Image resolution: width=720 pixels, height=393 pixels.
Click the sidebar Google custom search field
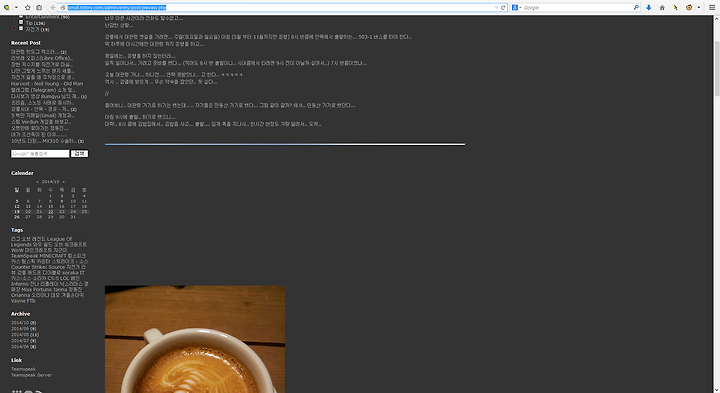40,154
